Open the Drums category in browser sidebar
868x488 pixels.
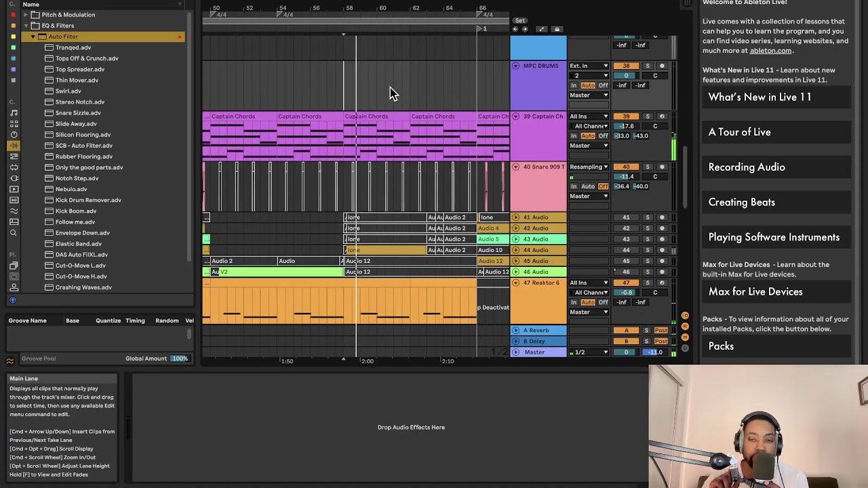click(x=14, y=123)
